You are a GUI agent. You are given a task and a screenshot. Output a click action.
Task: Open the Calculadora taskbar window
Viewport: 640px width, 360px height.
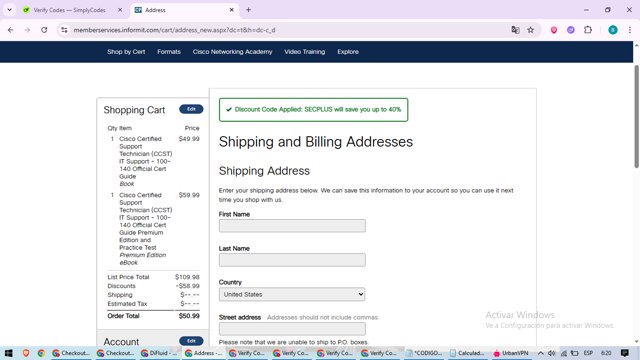[x=467, y=353]
